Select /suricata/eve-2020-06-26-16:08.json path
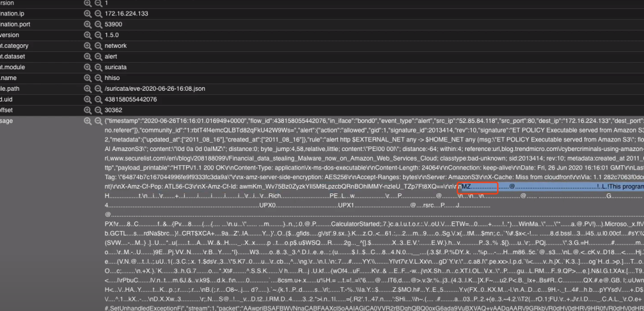The height and width of the screenshot is (311, 644). [155, 88]
